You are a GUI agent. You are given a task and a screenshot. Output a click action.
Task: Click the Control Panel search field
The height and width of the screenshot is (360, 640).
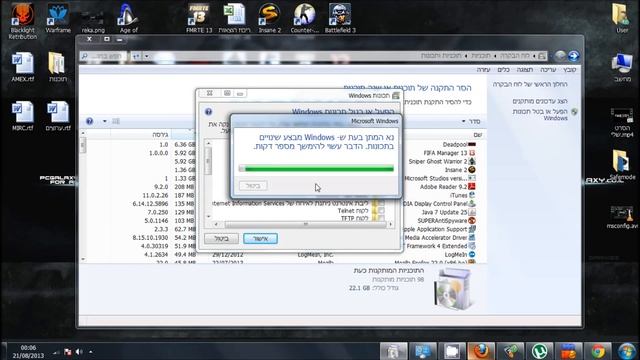(x=104, y=56)
